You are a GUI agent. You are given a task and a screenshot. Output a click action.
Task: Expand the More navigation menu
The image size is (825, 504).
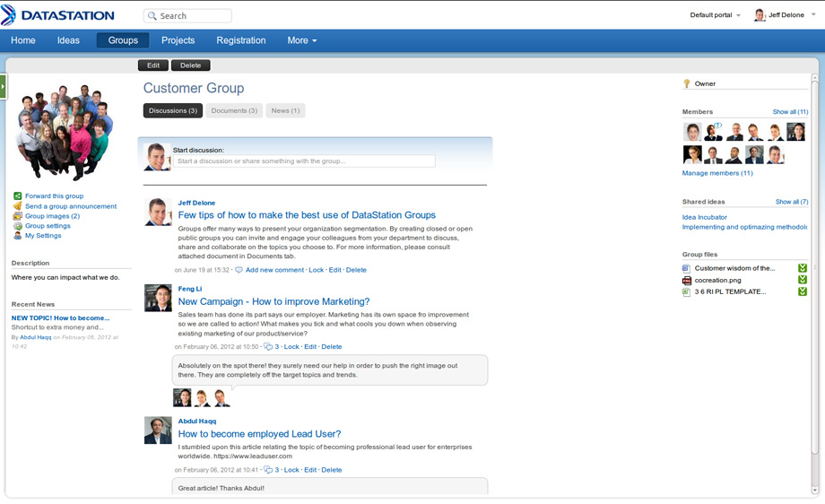(x=302, y=40)
